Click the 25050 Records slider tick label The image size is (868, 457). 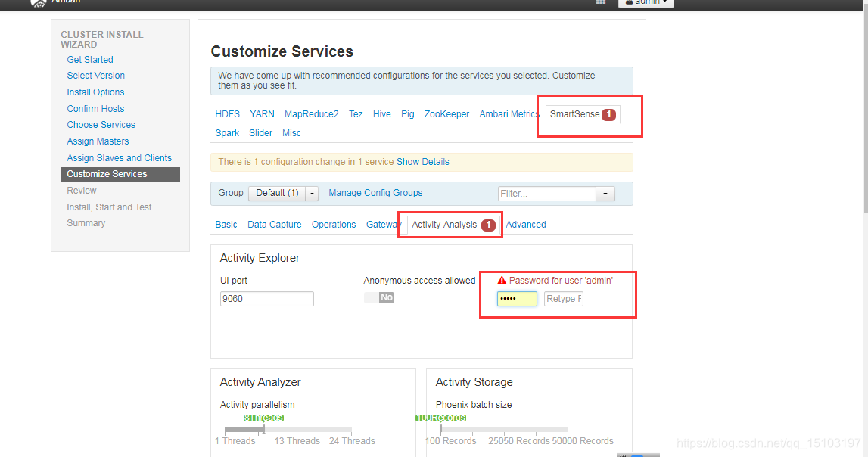(x=519, y=441)
